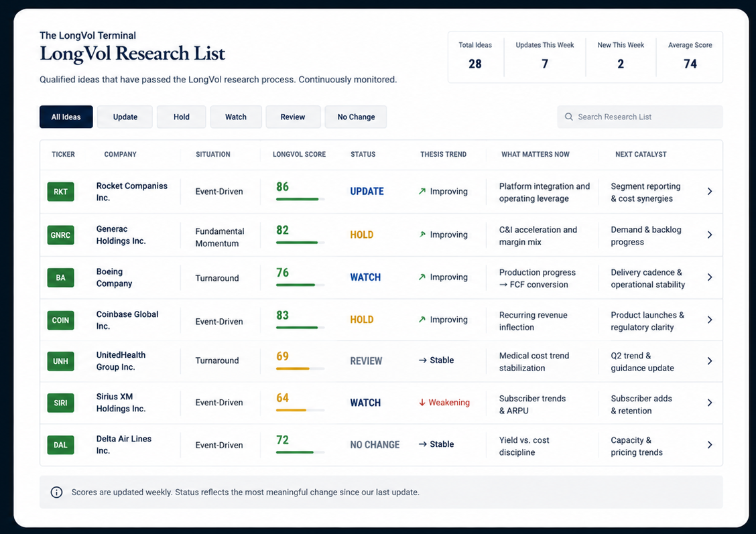Click the DAL ticker badge
The image size is (756, 534).
60,445
